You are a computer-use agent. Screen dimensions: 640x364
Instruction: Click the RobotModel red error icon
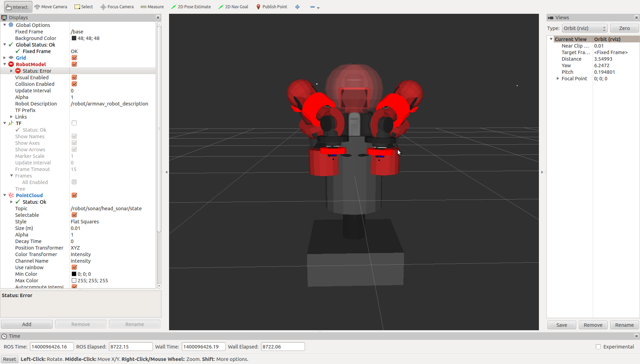[11, 64]
